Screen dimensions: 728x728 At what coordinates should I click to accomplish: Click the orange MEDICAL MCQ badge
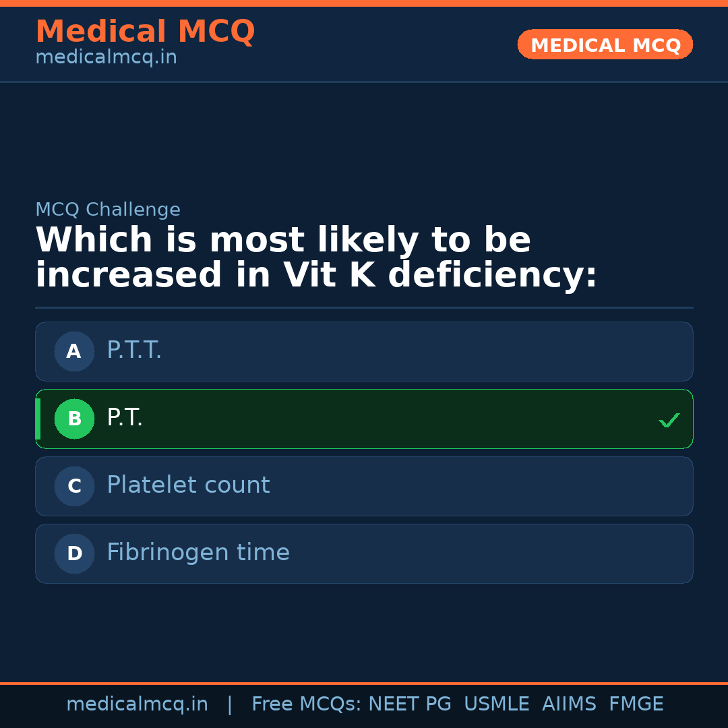pos(605,45)
